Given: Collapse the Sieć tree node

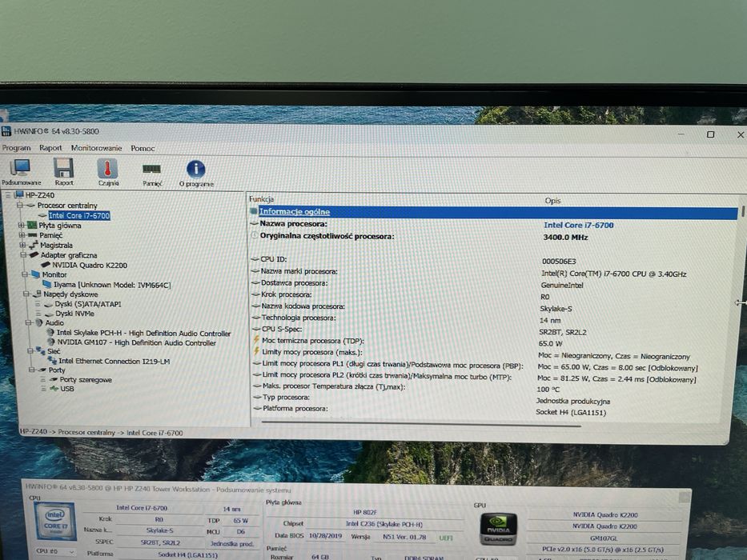Looking at the screenshot, I should (x=30, y=351).
